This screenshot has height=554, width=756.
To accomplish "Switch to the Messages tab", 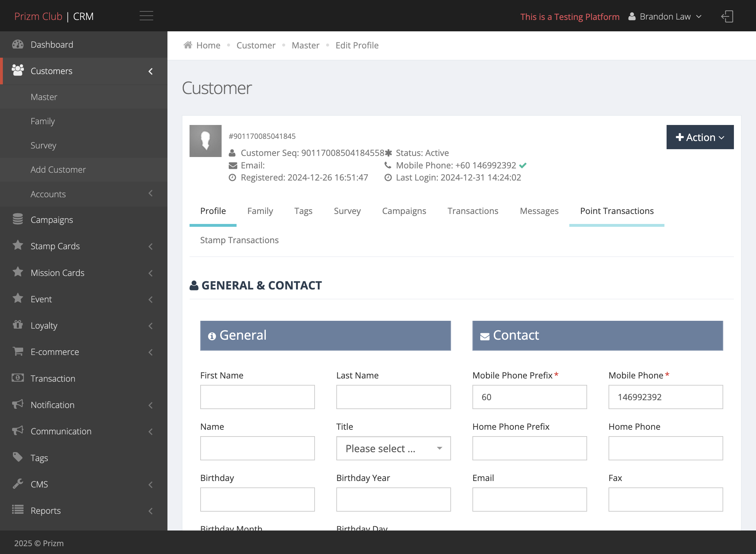I will coord(539,211).
